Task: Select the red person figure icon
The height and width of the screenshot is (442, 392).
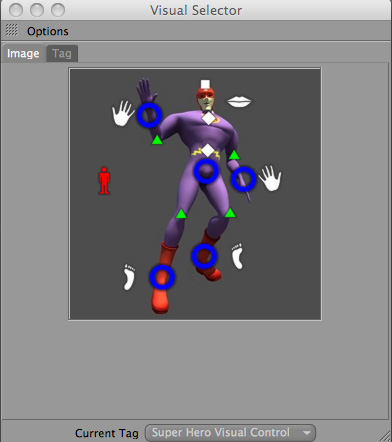Action: point(104,181)
